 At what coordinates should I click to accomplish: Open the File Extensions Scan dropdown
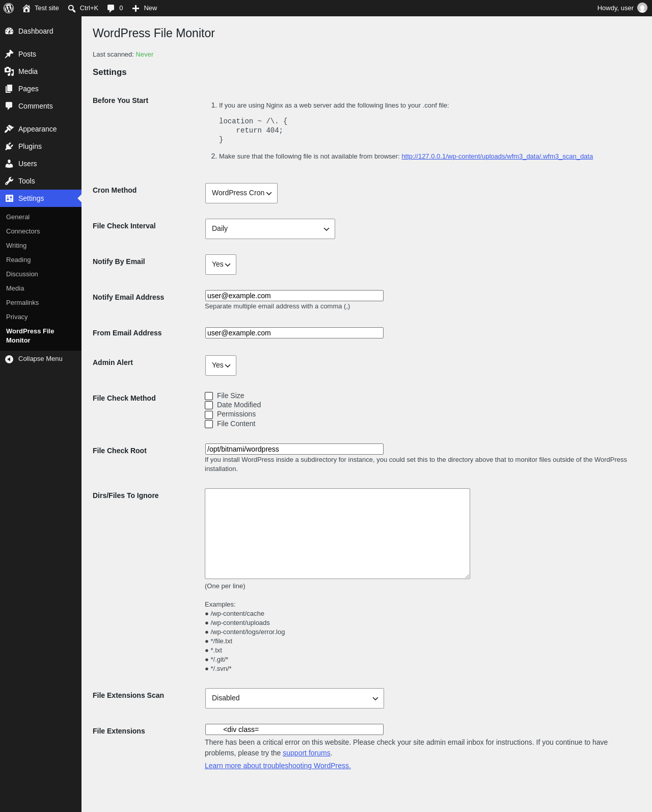point(294,698)
